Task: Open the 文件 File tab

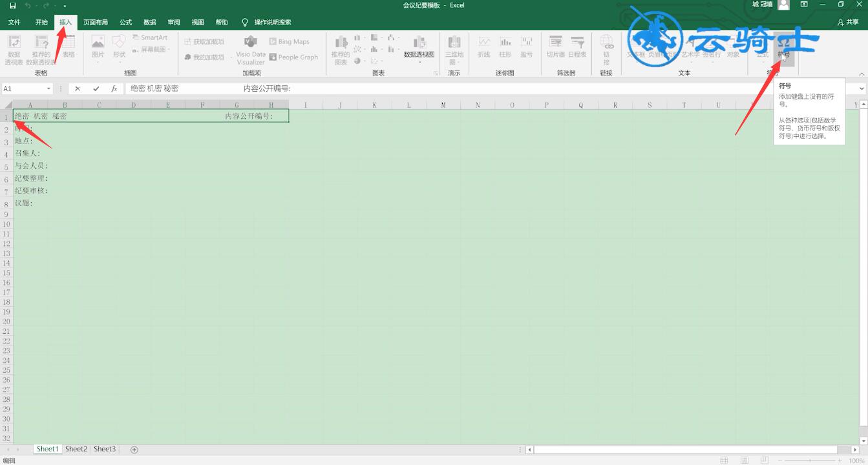Action: click(x=14, y=22)
